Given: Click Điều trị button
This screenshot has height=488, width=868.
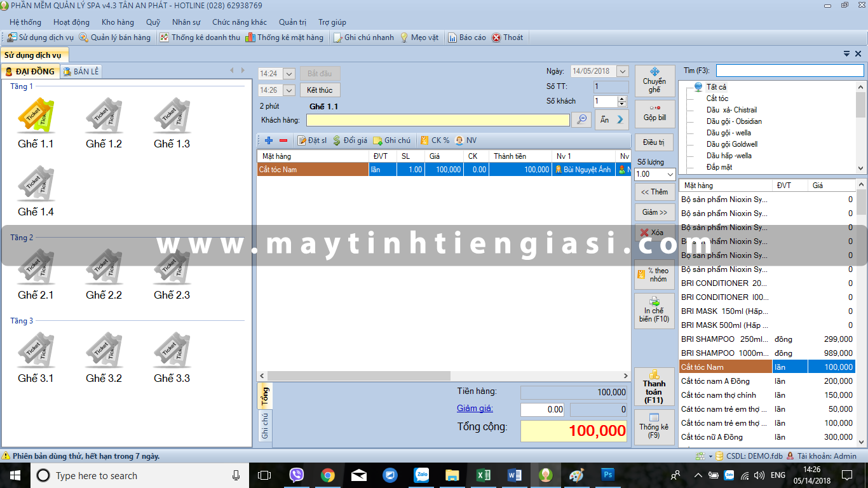Looking at the screenshot, I should click(x=654, y=142).
